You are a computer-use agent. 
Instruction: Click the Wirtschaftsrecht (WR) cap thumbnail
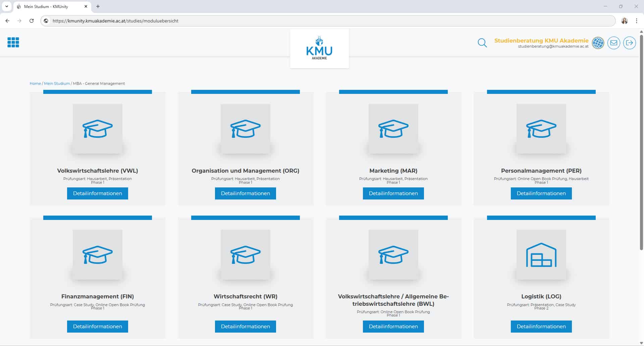[246, 254]
